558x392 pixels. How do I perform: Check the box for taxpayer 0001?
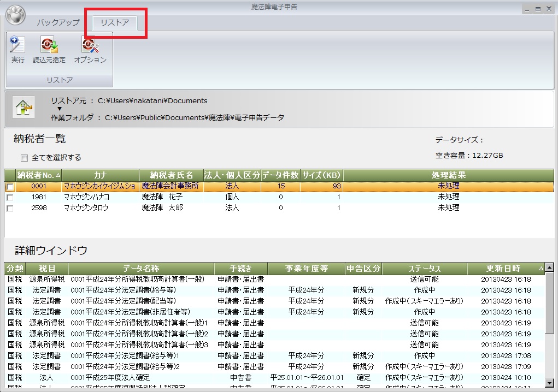(9, 187)
